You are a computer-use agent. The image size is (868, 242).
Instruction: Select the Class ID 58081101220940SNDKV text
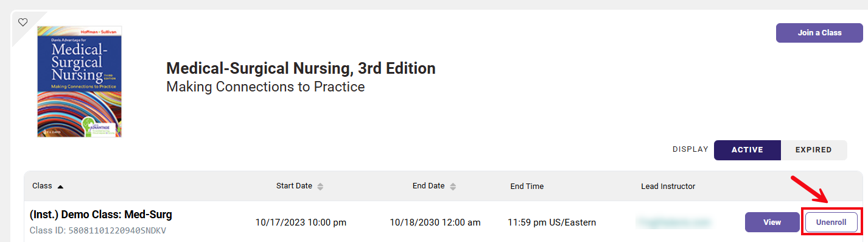(98, 231)
